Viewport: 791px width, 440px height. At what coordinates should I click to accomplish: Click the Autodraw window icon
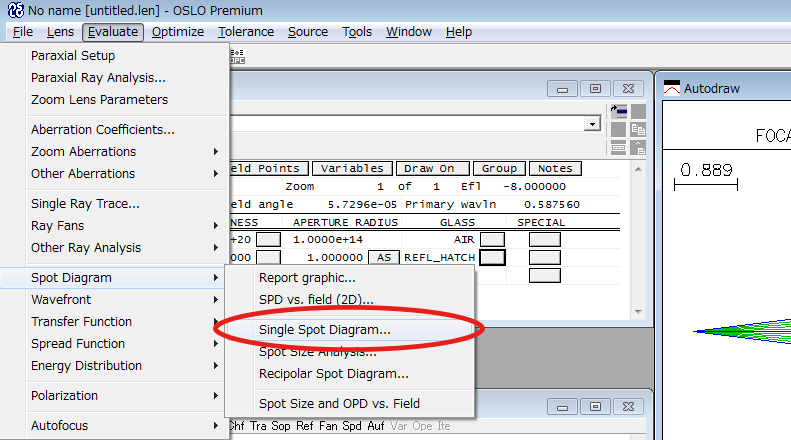click(x=672, y=88)
